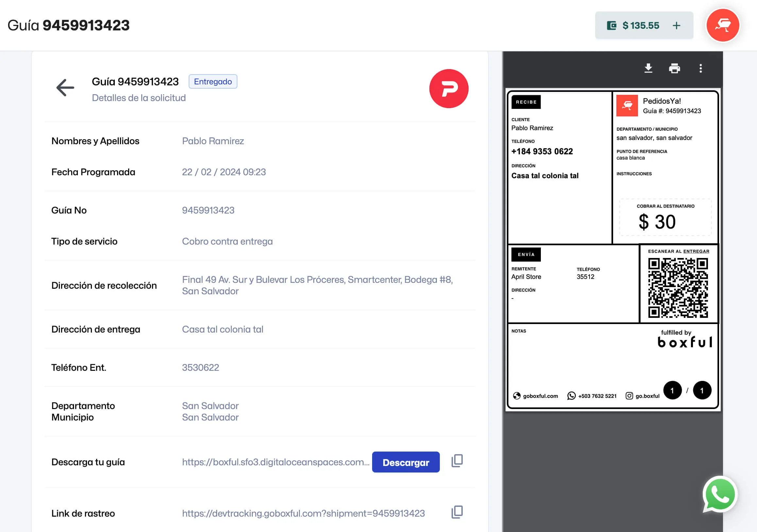Click the plus icon to add wallet balance
This screenshot has height=532, width=757.
(676, 26)
